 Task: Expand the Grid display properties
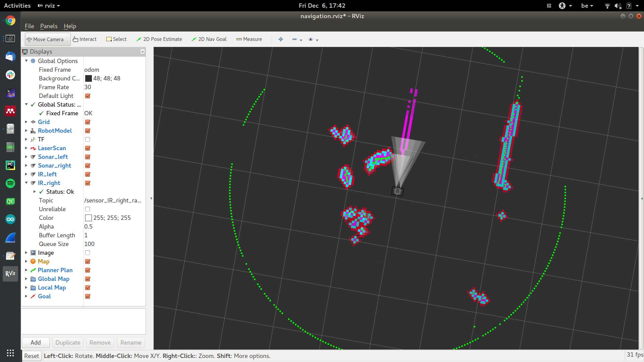pyautogui.click(x=26, y=122)
